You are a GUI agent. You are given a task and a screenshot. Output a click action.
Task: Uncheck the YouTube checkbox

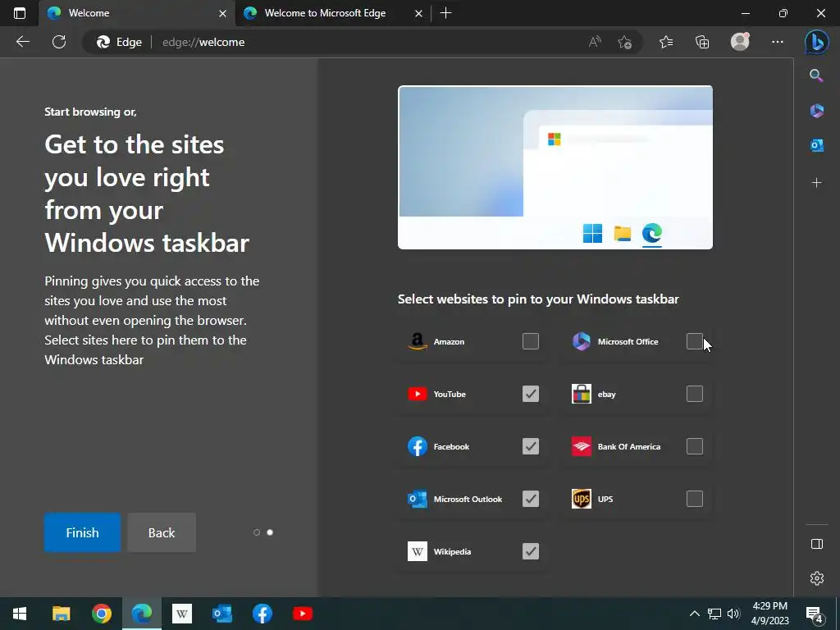pos(531,394)
